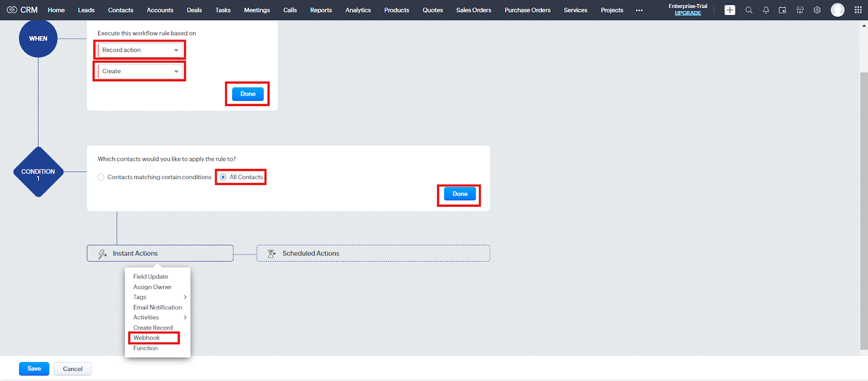Open the quick create plus icon
The height and width of the screenshot is (381, 868).
click(x=730, y=10)
